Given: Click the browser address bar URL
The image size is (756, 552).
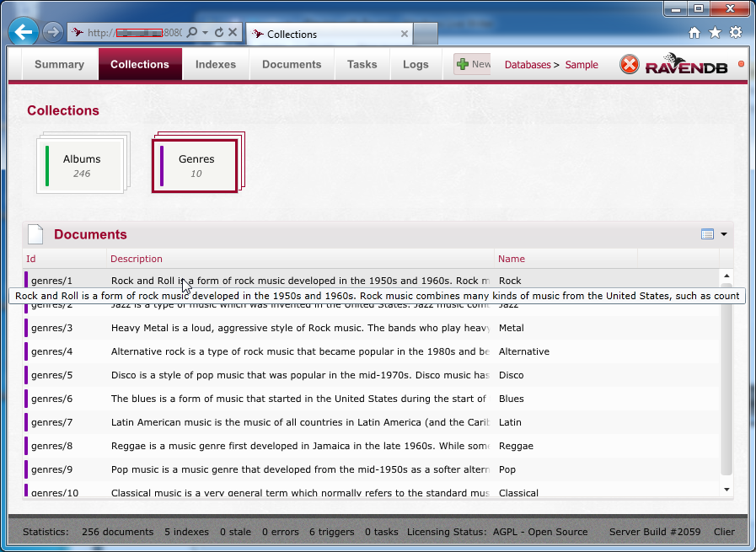Looking at the screenshot, I should click(x=134, y=32).
